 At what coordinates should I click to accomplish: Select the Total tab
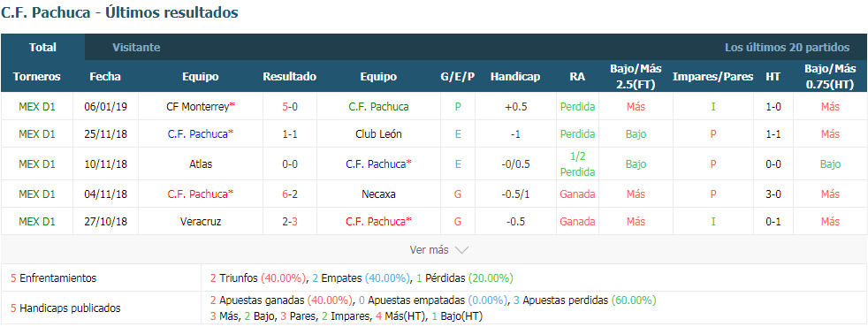click(42, 48)
